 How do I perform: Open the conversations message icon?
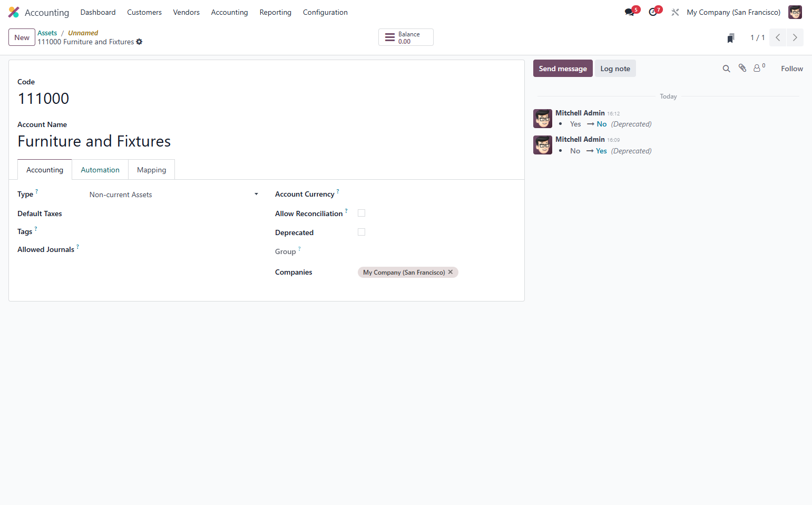tap(630, 12)
